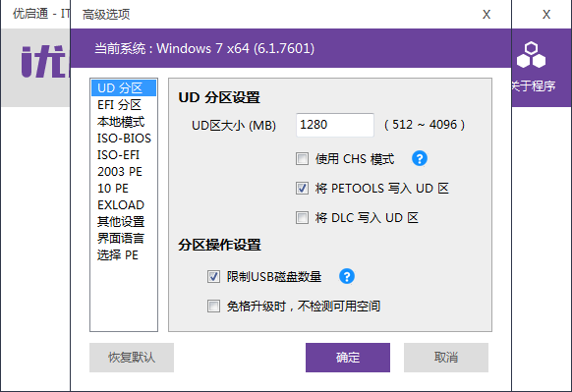Screen dimensions: 572x392
Task: Tick 免格升级时，不检测可用空间 checkbox
Action: point(214,306)
